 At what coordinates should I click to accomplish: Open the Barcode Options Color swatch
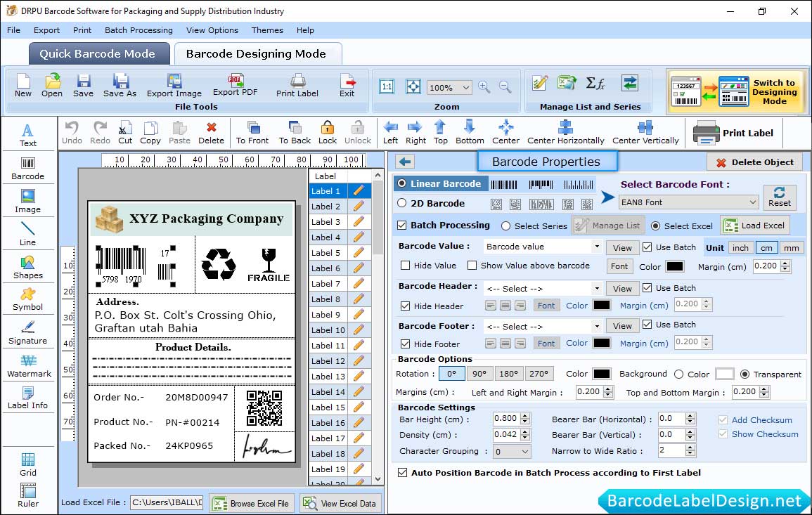pos(601,374)
